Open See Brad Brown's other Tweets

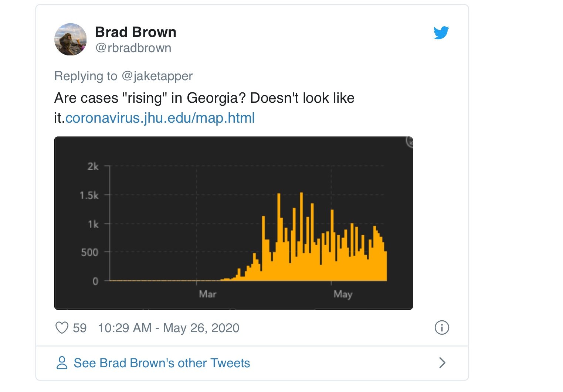coord(162,363)
